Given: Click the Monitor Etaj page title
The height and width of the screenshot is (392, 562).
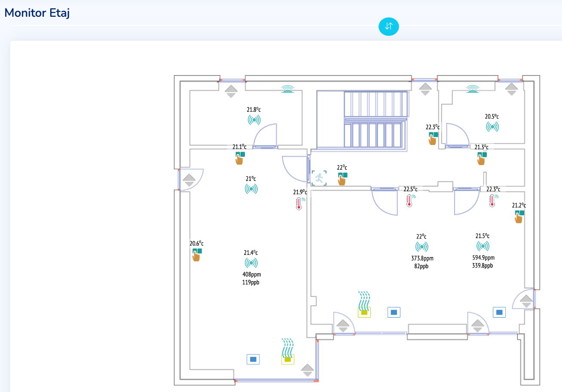Looking at the screenshot, I should (x=37, y=13).
